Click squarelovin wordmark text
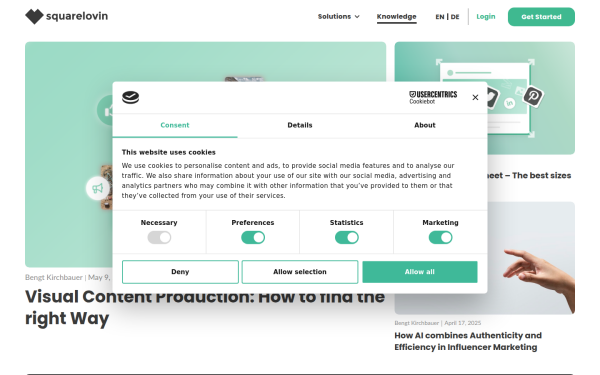Screen dimensions: 600x375 tap(77, 16)
